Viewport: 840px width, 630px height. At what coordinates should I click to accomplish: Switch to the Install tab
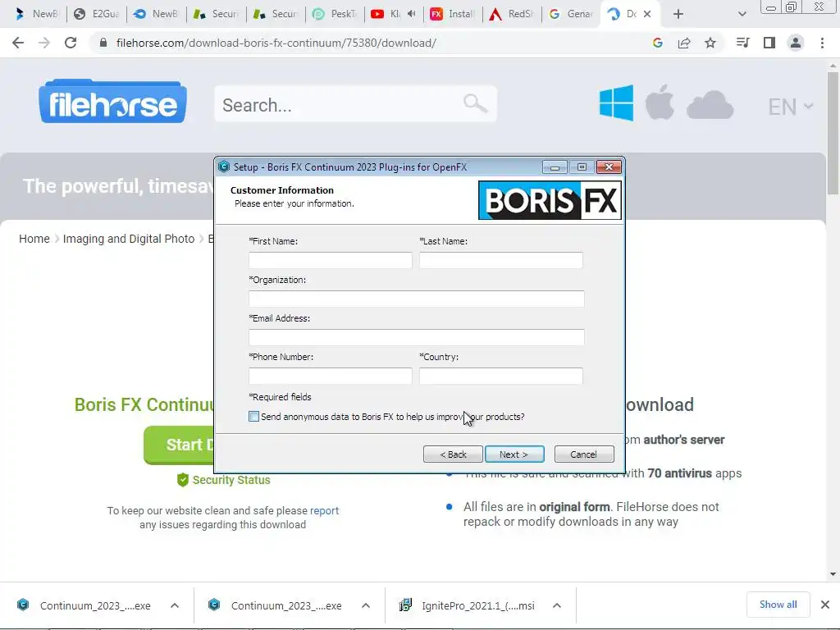point(453,14)
